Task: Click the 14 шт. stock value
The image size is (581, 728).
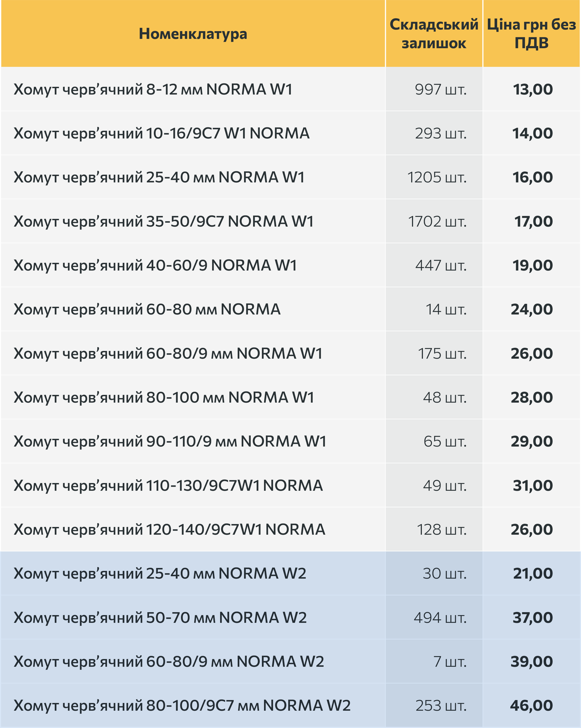Action: [x=446, y=309]
